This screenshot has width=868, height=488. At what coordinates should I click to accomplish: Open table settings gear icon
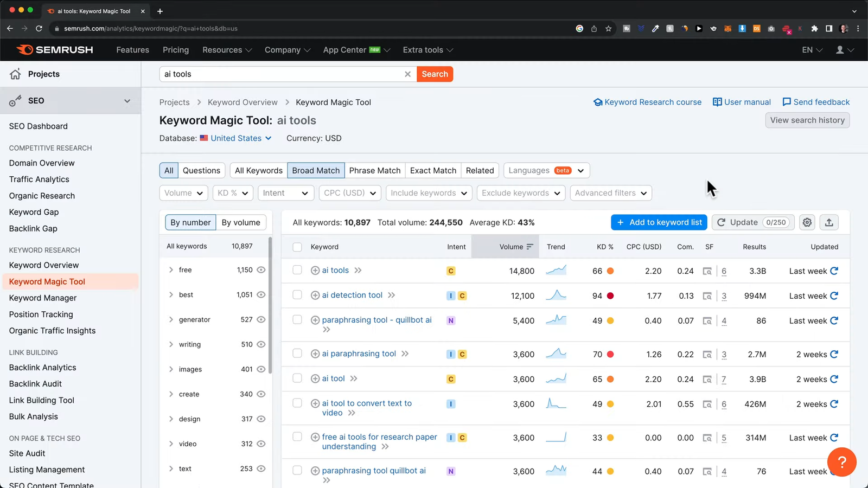807,222
